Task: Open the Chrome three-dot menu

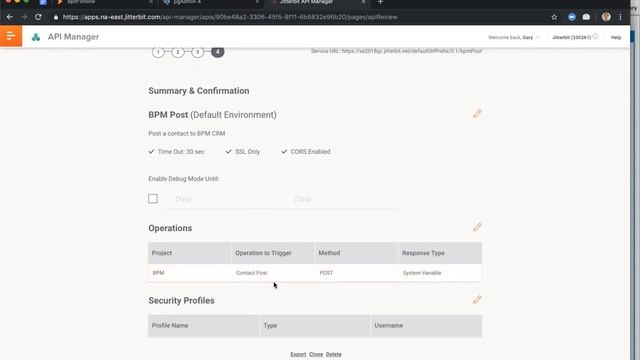Action: tap(620, 17)
